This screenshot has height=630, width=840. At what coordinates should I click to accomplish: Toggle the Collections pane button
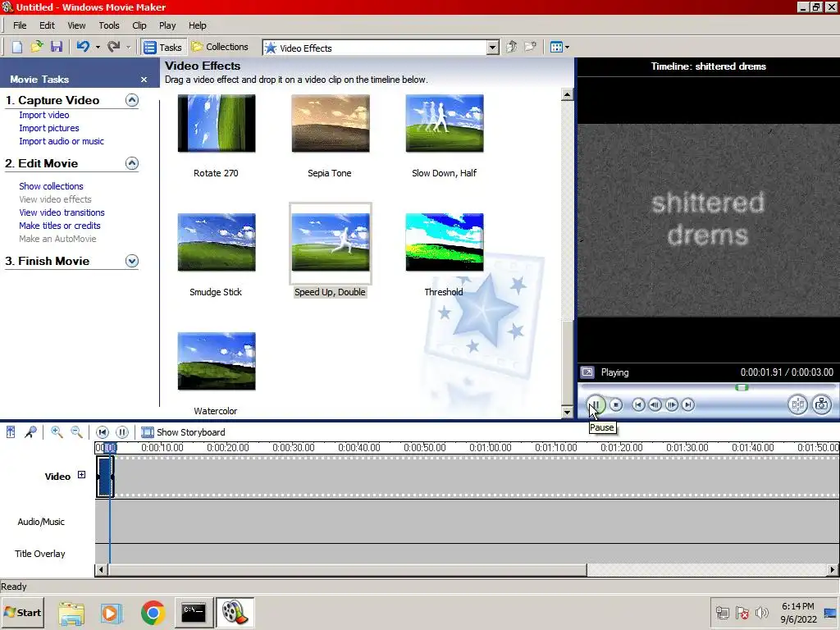(x=220, y=47)
